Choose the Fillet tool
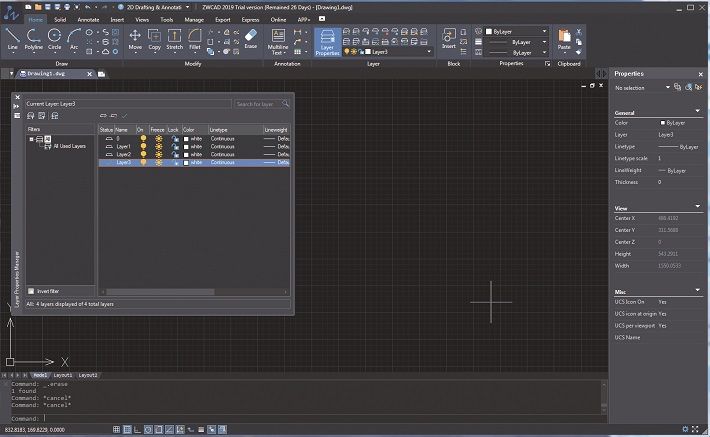 coord(195,39)
